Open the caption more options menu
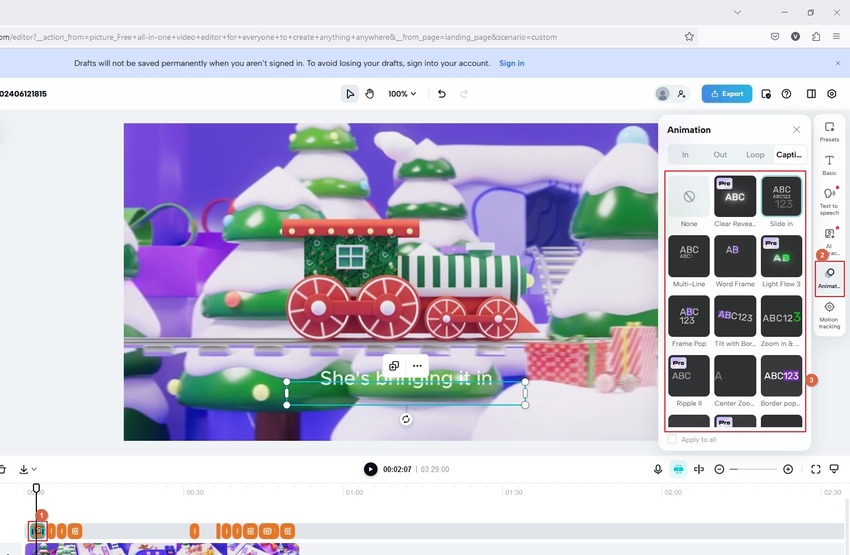 pos(417,366)
